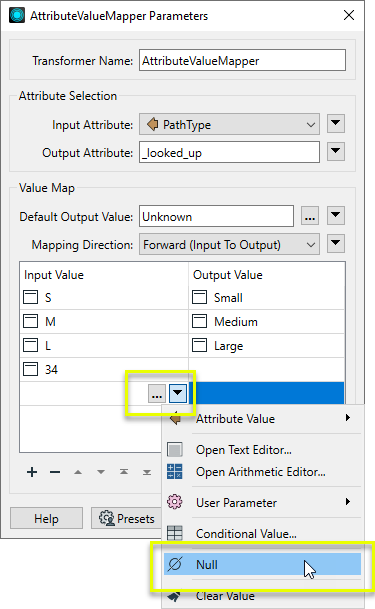
Task: Click the Help button
Action: pos(46,518)
